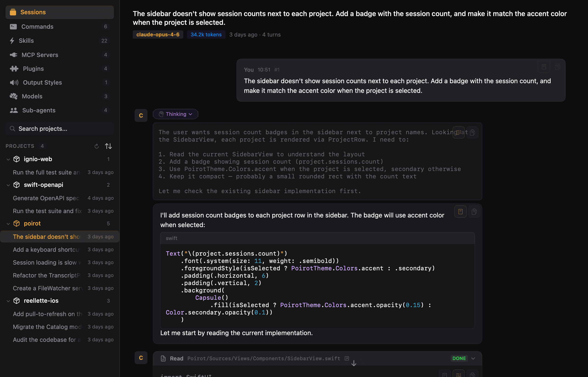The height and width of the screenshot is (377, 588).
Task: Click the claude-opus-4-6 model badge
Action: pos(158,34)
